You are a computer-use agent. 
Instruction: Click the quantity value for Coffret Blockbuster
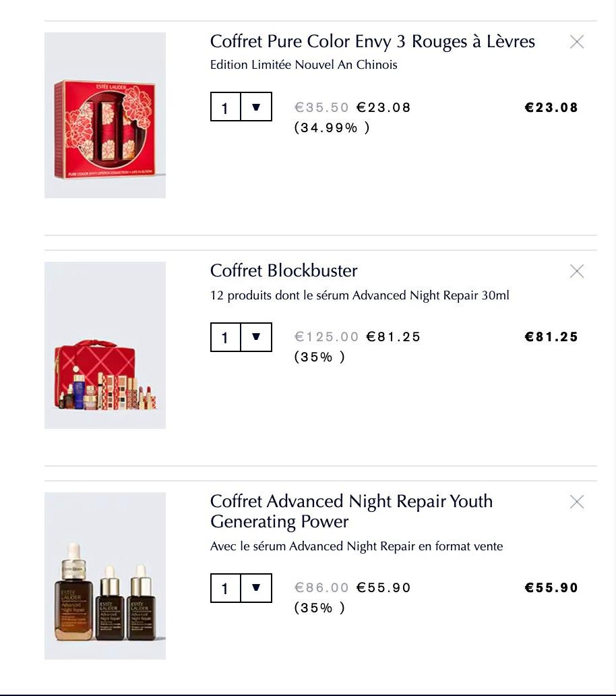click(x=225, y=337)
